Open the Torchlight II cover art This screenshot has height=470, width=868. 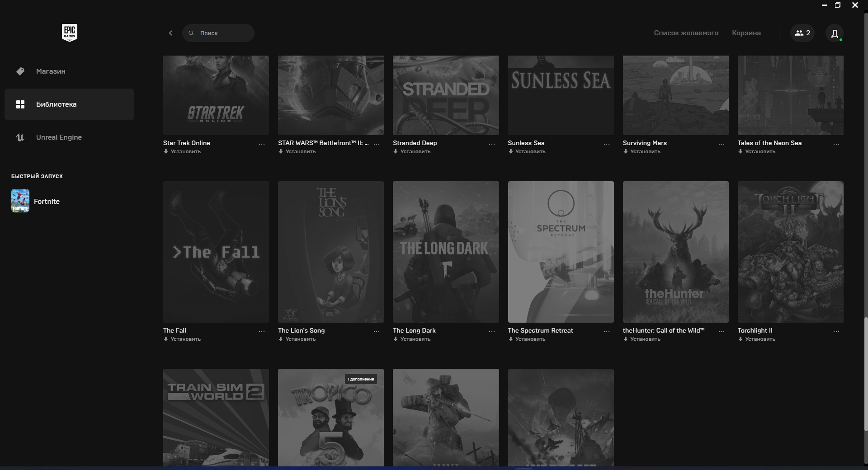point(791,252)
